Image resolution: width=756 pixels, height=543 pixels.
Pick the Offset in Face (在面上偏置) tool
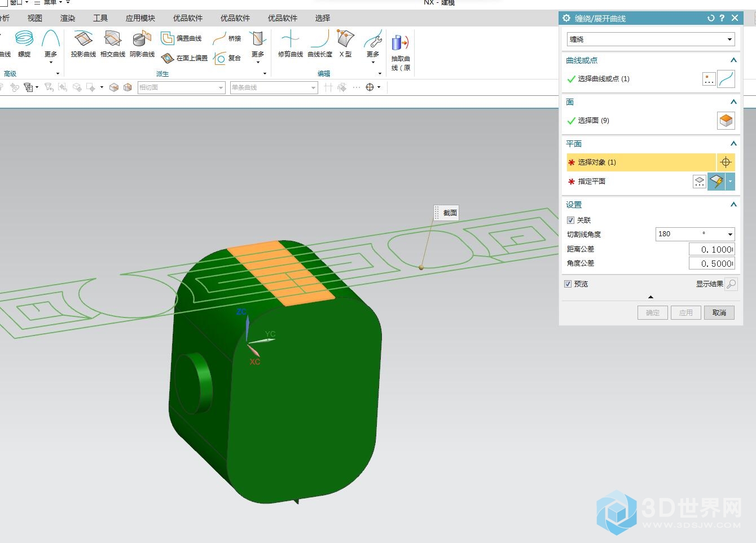pos(184,58)
